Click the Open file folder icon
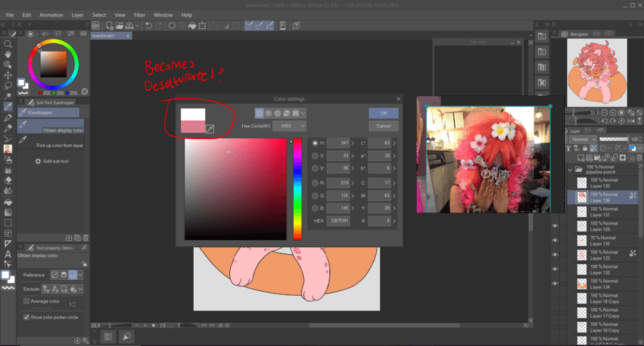644x346 pixels. 119,25
